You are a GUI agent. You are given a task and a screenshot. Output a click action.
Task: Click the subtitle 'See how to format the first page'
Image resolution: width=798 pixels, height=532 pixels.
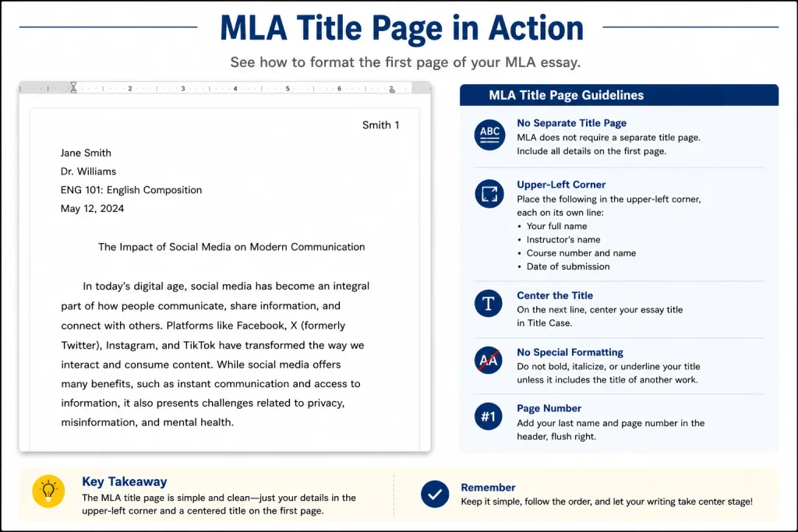[x=405, y=62]
